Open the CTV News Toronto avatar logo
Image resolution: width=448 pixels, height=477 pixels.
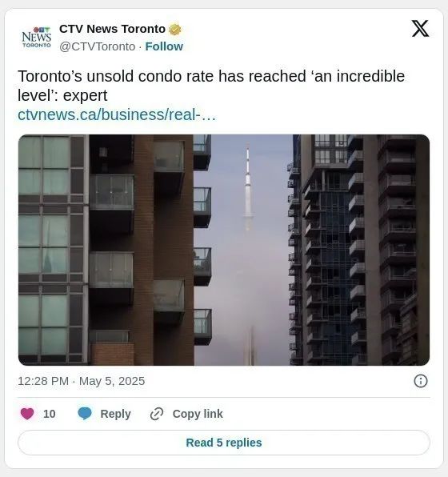[37, 37]
